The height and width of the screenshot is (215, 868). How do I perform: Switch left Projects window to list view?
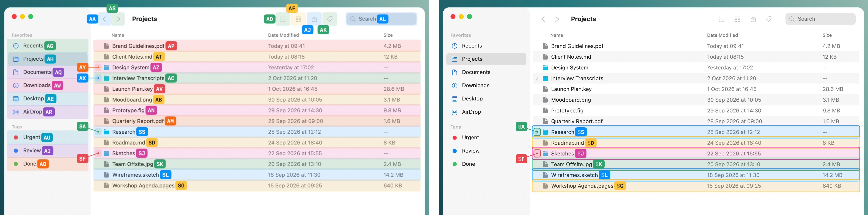[x=283, y=19]
